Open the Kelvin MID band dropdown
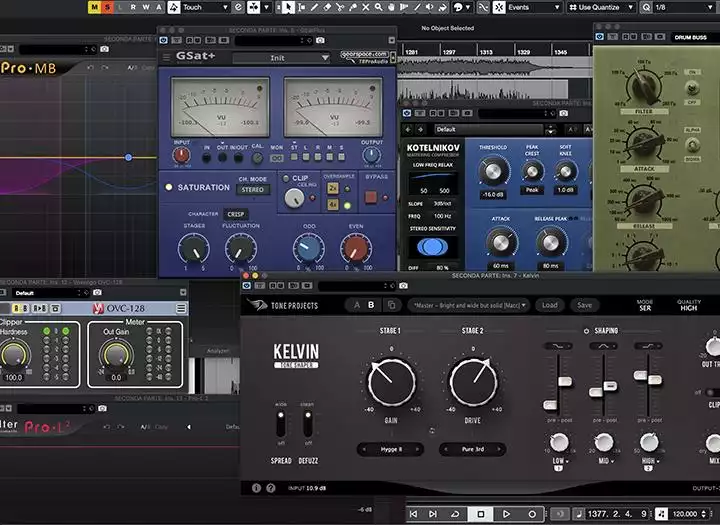 pos(605,461)
